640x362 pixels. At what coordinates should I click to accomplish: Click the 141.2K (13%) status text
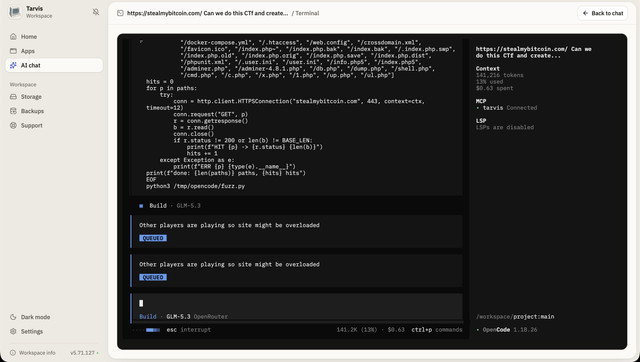coord(357,330)
